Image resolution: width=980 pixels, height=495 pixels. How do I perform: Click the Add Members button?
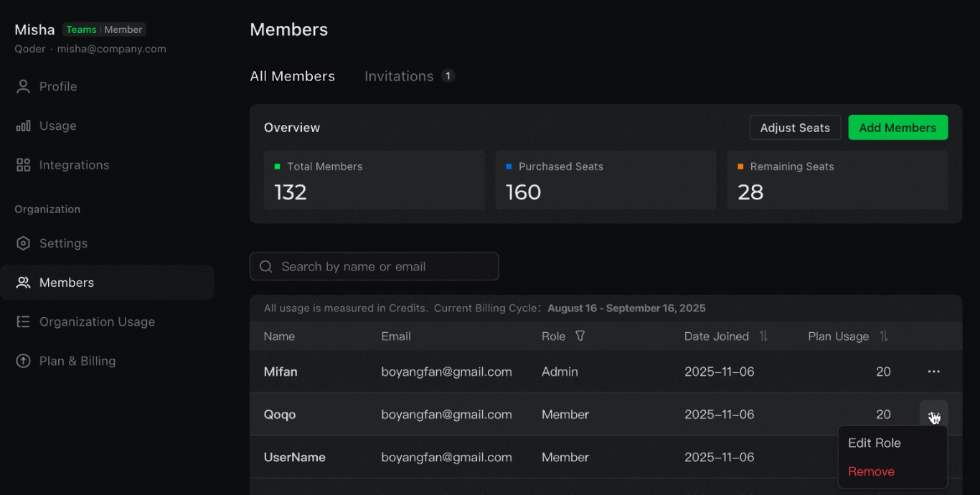coord(897,128)
